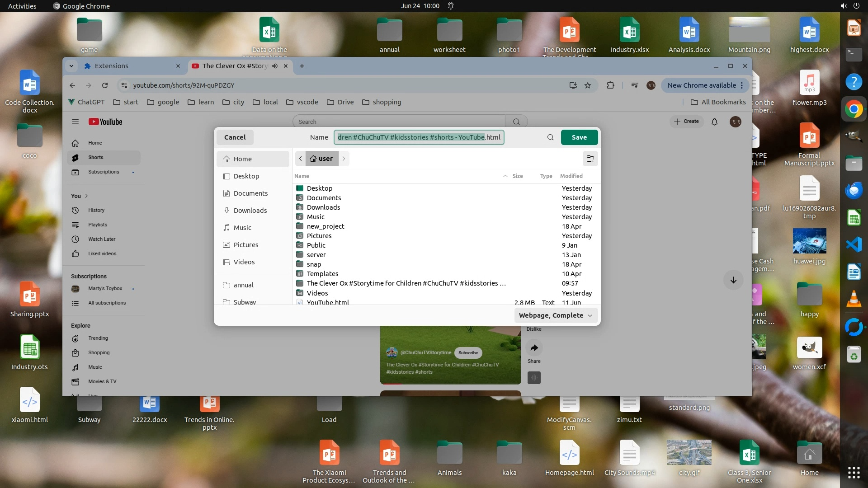Bookmark this page with star icon
Viewport: 868px width, 488px height.
pos(588,85)
